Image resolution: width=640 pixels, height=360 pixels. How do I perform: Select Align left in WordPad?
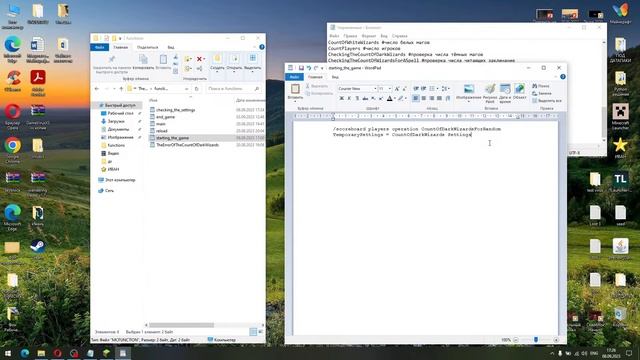[x=416, y=98]
